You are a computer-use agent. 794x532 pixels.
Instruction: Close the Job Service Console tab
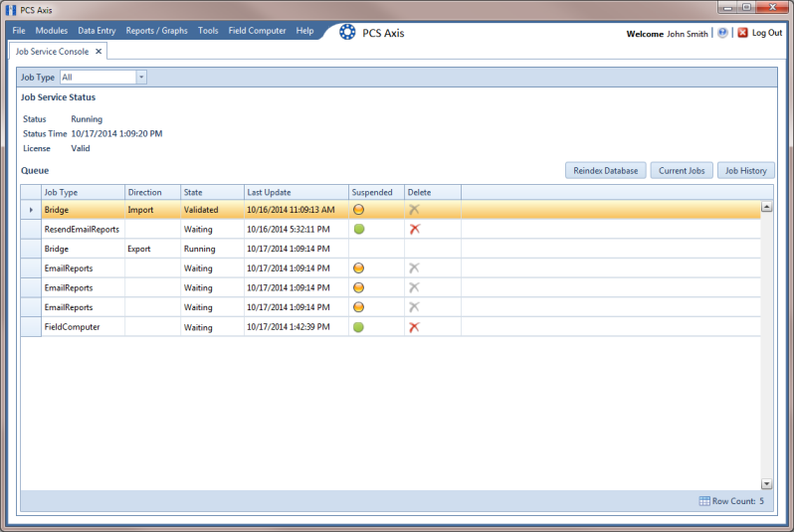pos(99,51)
